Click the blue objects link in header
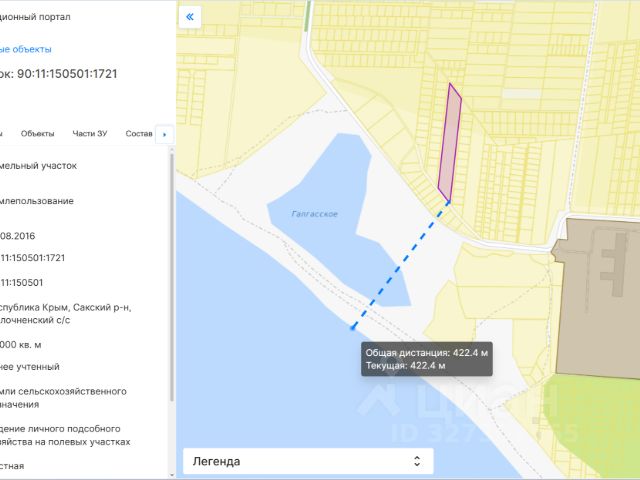This screenshot has width=640, height=480. click(x=26, y=49)
